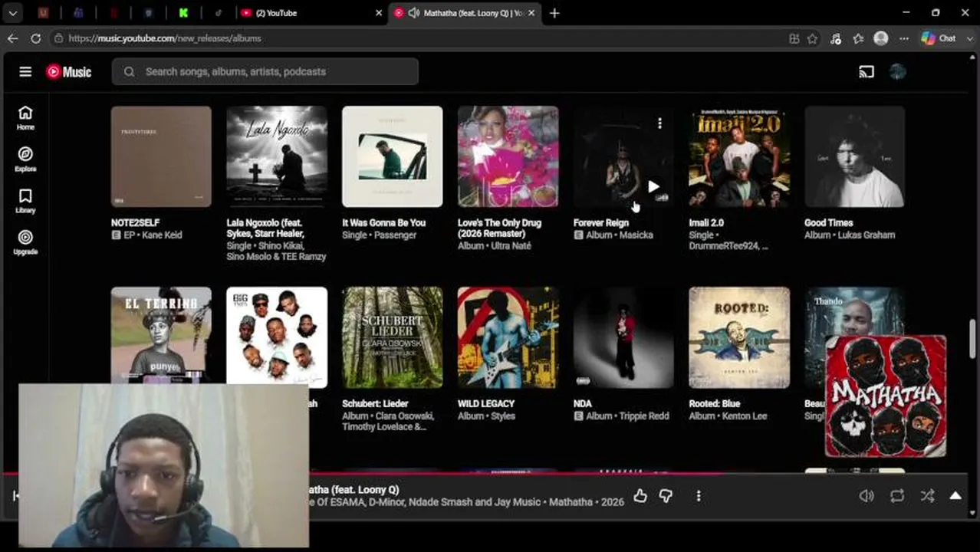980x552 pixels.
Task: Toggle repeat mode in player bar
Action: tap(897, 496)
